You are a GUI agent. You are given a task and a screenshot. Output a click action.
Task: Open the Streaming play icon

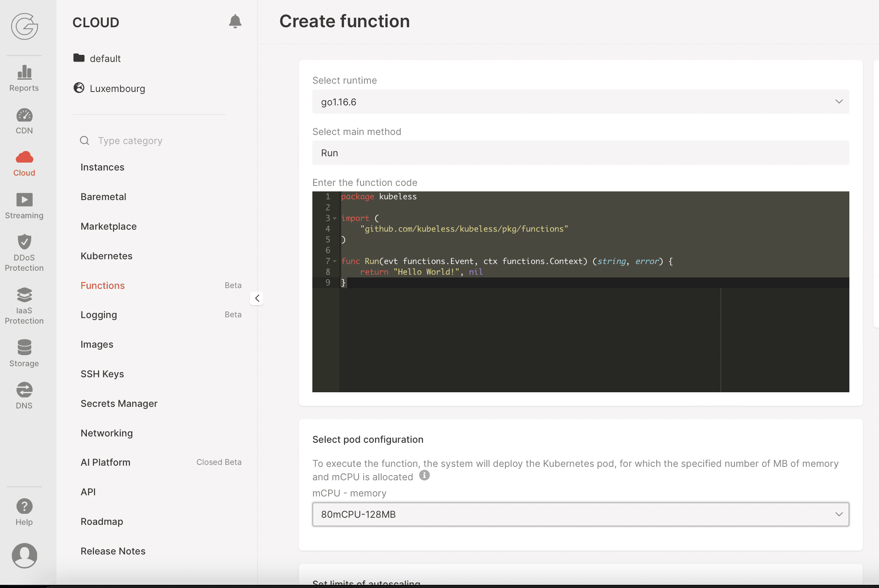coord(24,200)
